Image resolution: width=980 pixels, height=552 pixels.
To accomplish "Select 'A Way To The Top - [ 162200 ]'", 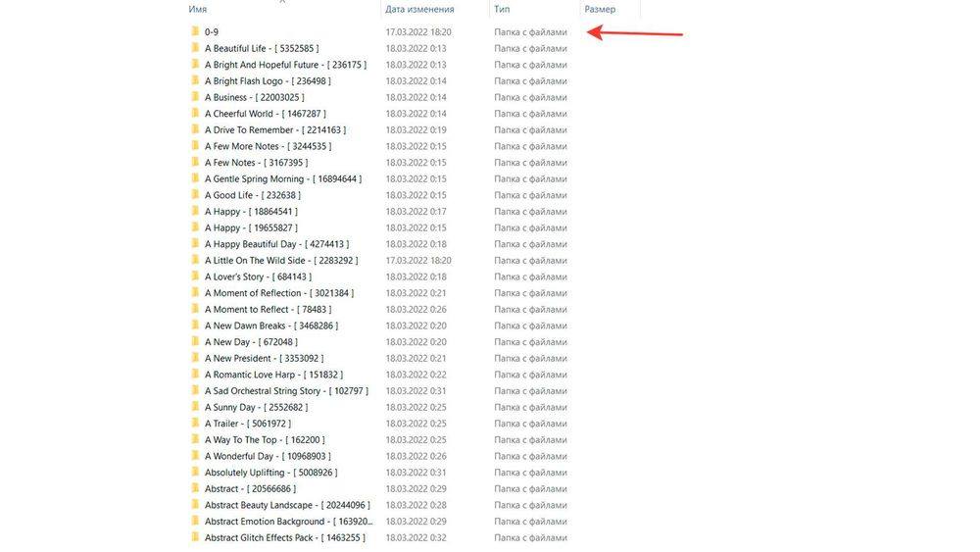I will click(x=265, y=439).
